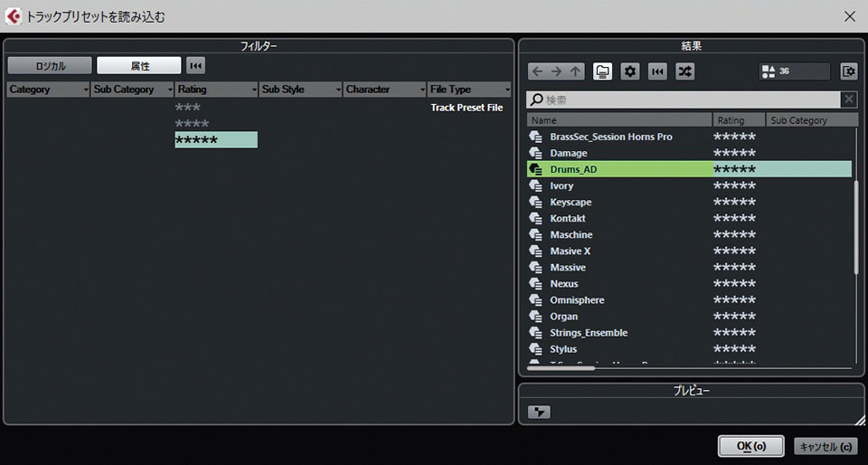Click the Ivory track preset icon
Viewport: 868px width, 465px height.
(535, 185)
